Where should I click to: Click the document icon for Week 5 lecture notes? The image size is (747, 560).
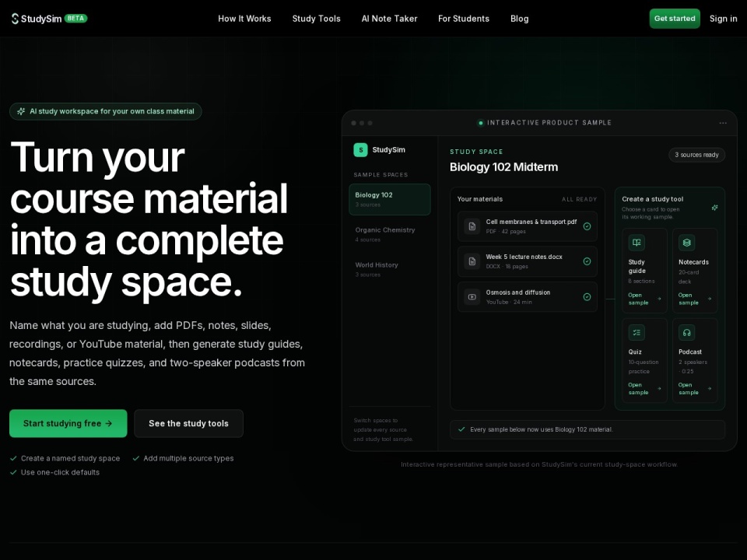click(x=472, y=261)
